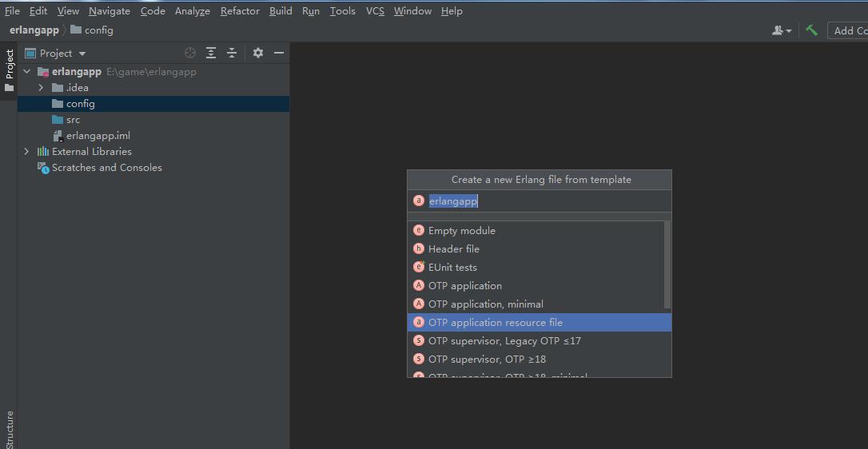Select OTP supervisor, OTP ≥18 template
Screen dimensions: 868x449
[487, 360]
